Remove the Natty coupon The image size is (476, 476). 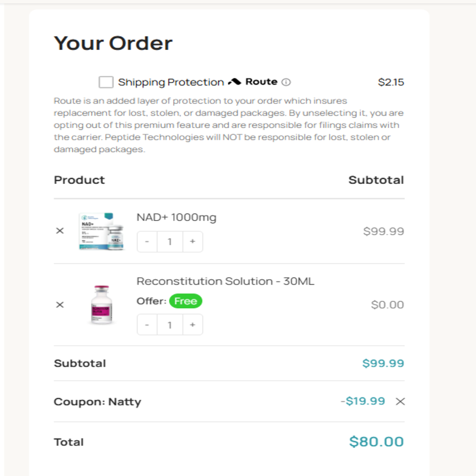400,402
